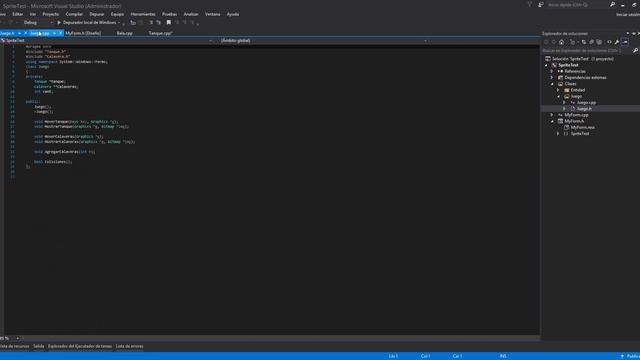Expand the Referencias node
Screen dimensions: 640x360
[552, 71]
